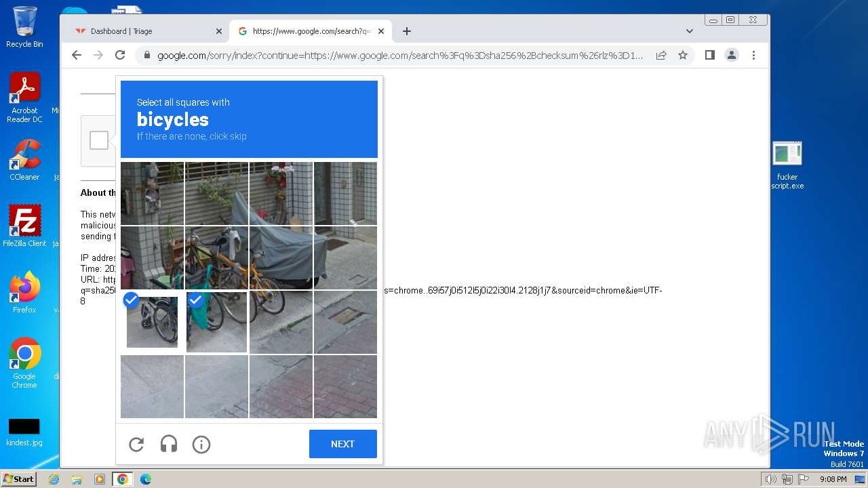View site information via the lock icon
The image size is (868, 488).
coord(146,55)
